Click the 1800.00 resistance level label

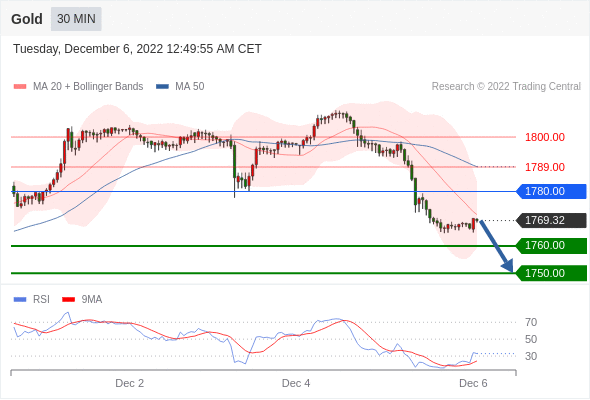(x=544, y=137)
